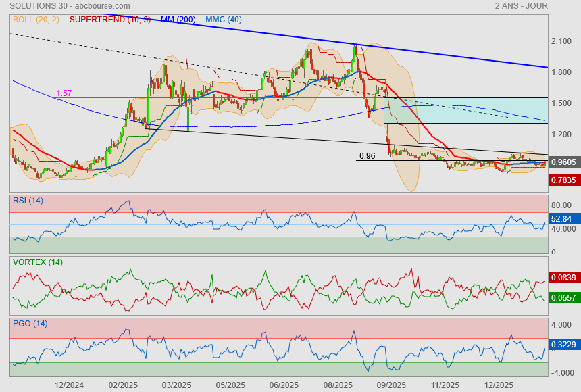
Task: Click the MM (200) moving average label
Action: coord(179,20)
